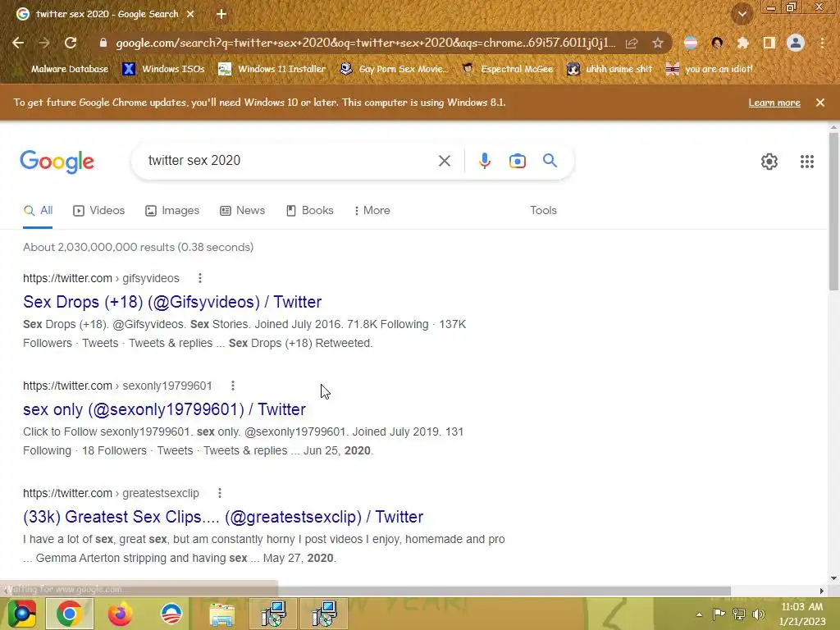Open the Google logo homepage link
Image resolution: width=840 pixels, height=630 pixels.
57,162
